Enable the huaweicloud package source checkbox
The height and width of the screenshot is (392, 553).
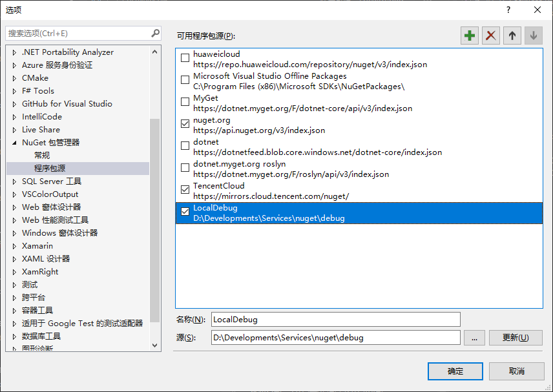tap(185, 58)
